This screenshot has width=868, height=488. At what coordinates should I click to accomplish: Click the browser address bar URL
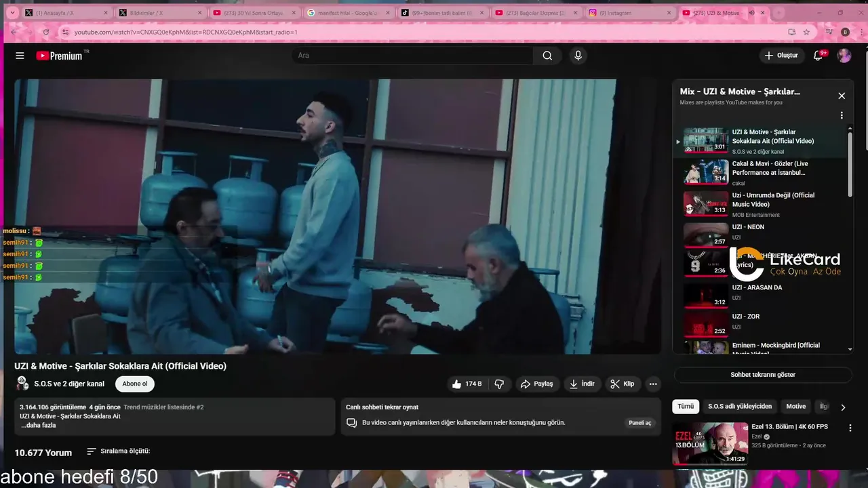coord(186,32)
